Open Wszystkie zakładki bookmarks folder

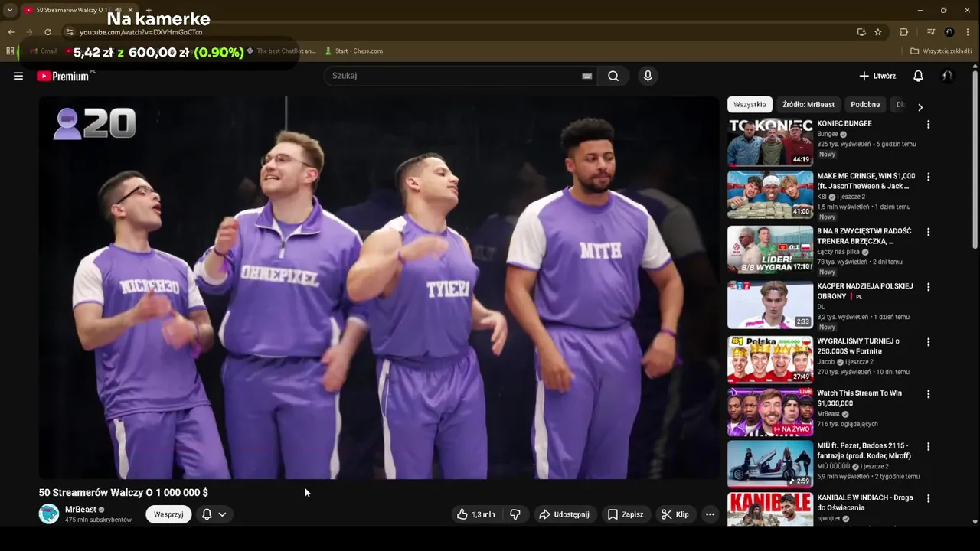(x=941, y=51)
